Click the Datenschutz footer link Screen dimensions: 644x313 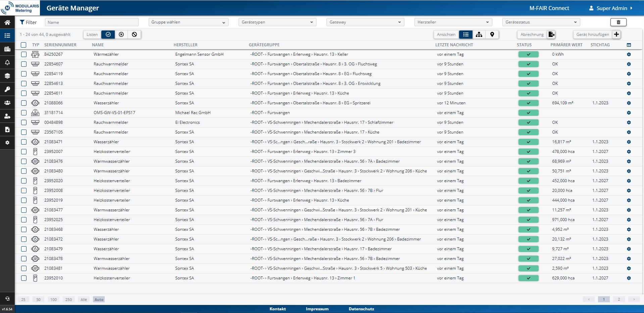361,309
